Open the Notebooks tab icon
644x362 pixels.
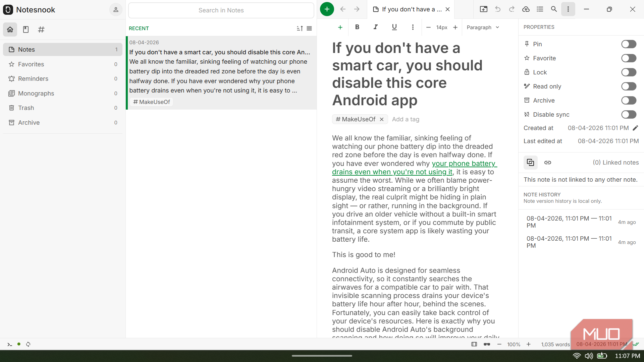(26, 29)
